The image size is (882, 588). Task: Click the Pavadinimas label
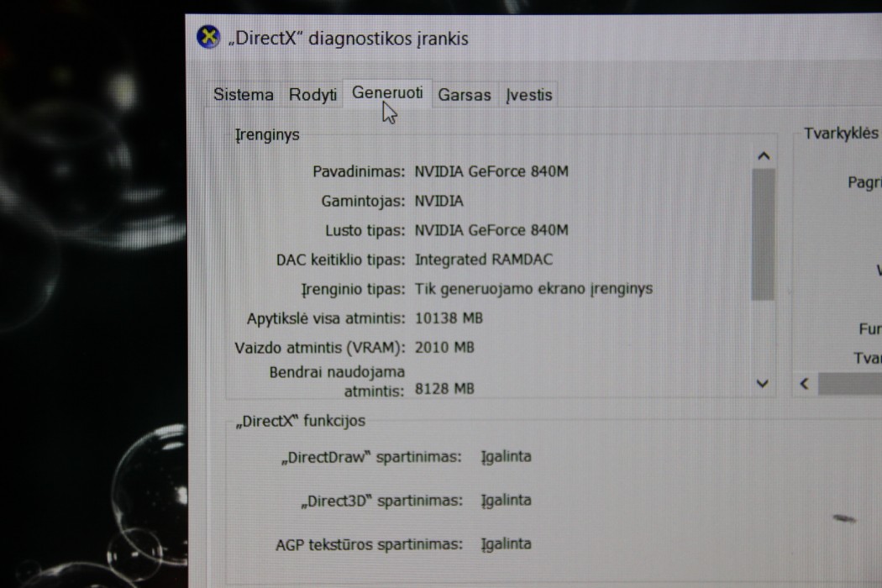click(359, 171)
